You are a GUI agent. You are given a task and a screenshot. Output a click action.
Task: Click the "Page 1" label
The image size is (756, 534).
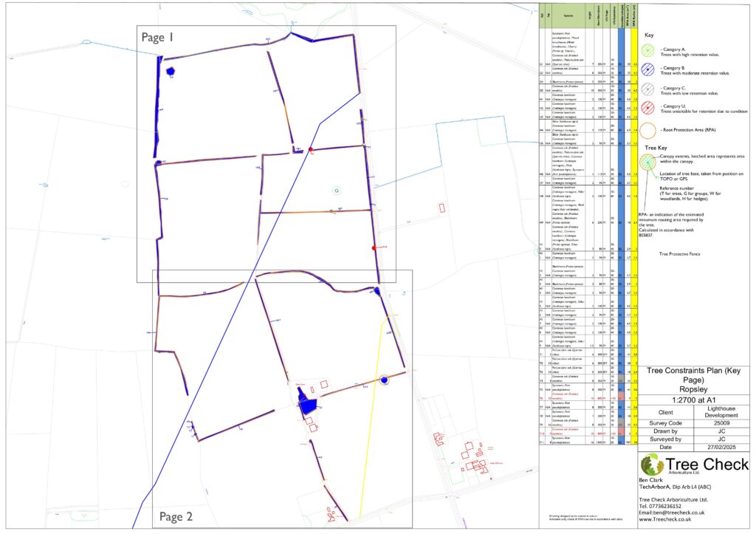coord(159,37)
